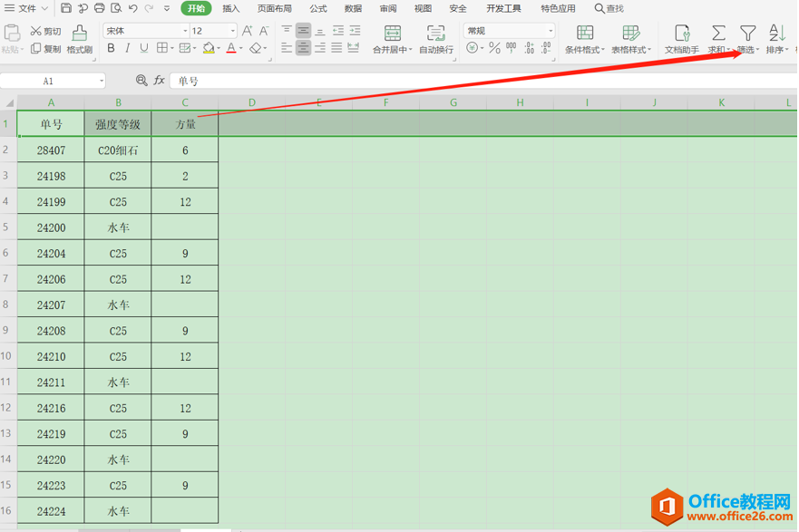Select cell containing C20细石

[118, 150]
